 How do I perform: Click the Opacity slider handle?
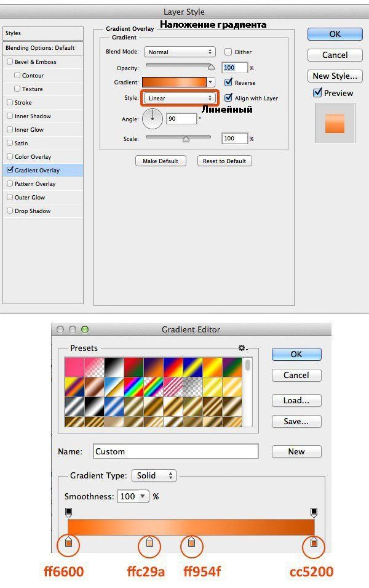click(211, 67)
